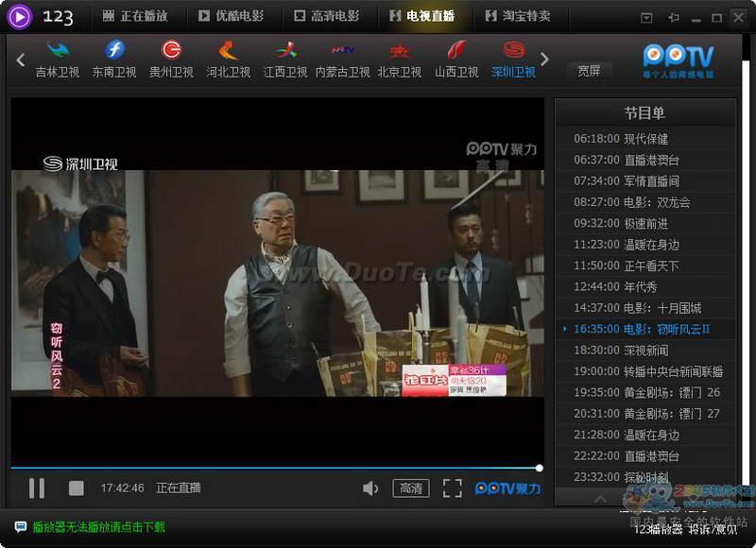Select the 电视直播 tab
The image size is (756, 548).
pyautogui.click(x=421, y=16)
